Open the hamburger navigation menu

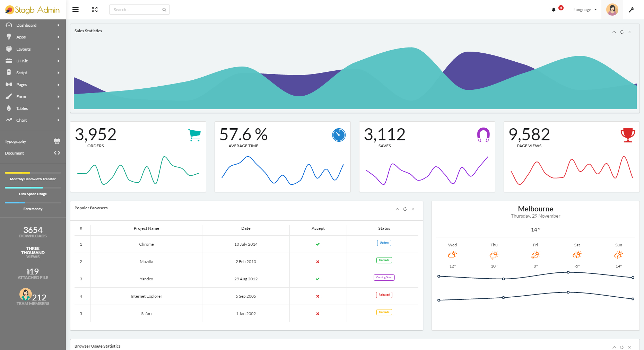[76, 9]
